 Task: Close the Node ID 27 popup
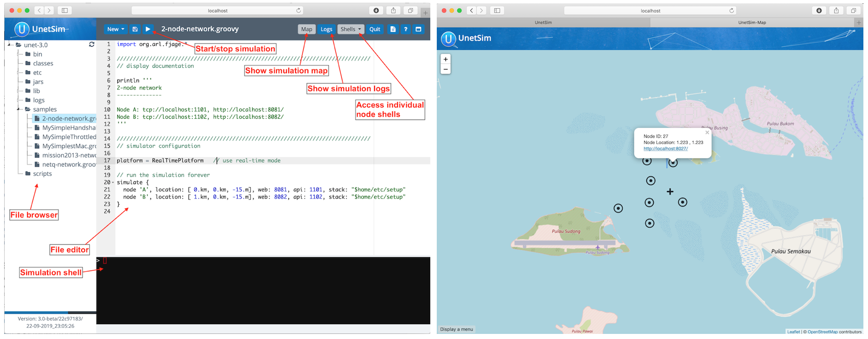coord(707,133)
